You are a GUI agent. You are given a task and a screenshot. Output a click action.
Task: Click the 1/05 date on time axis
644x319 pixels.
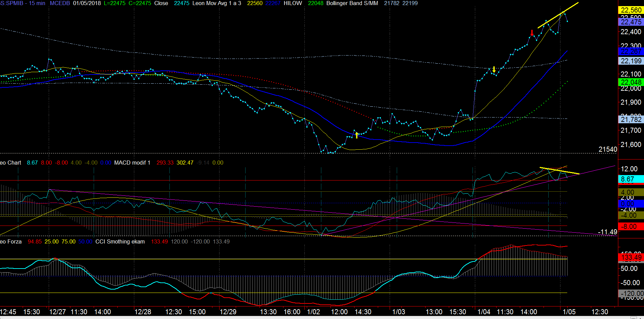(x=569, y=312)
